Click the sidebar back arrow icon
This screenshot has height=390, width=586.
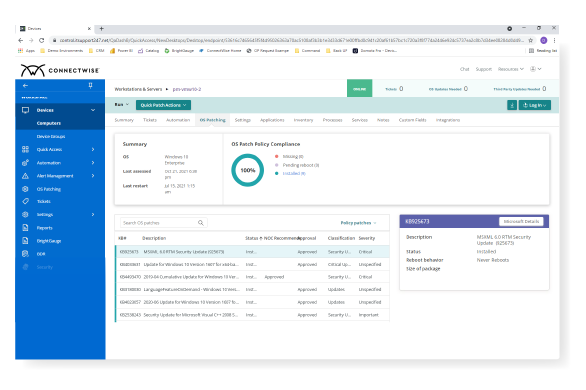(25, 86)
